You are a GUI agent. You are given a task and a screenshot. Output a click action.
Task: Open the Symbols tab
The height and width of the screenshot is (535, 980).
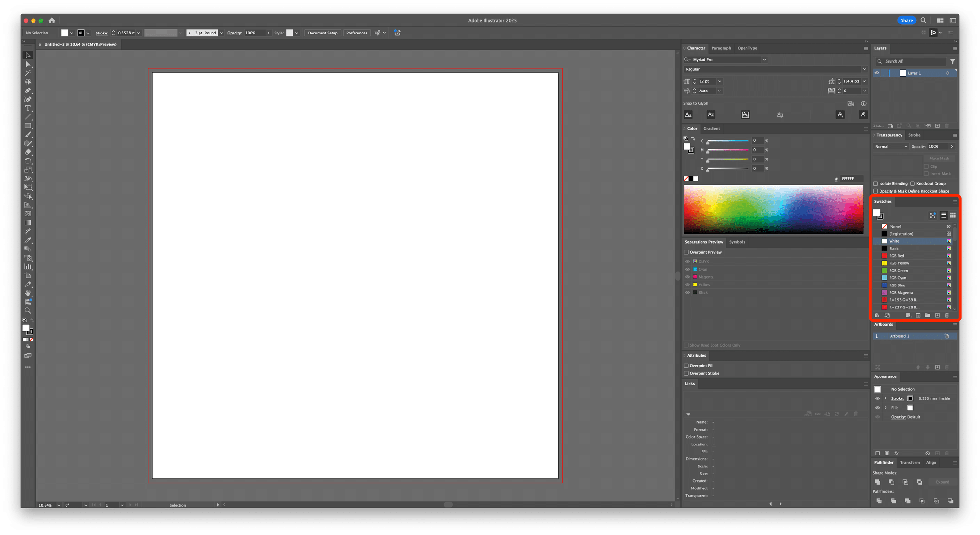click(737, 242)
